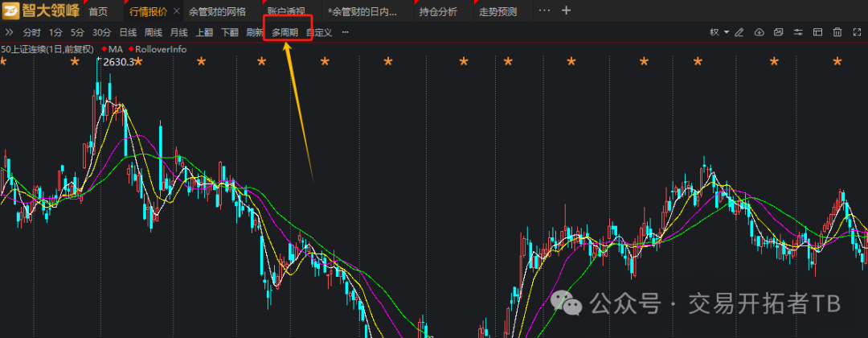Open the *余管财的日内 tab

pyautogui.click(x=362, y=11)
